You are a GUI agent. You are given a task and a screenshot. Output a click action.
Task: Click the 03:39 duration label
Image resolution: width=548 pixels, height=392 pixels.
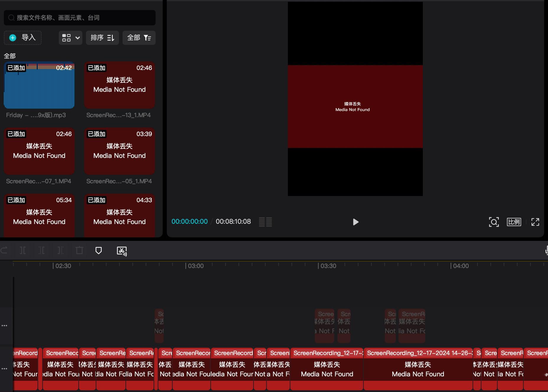point(144,134)
